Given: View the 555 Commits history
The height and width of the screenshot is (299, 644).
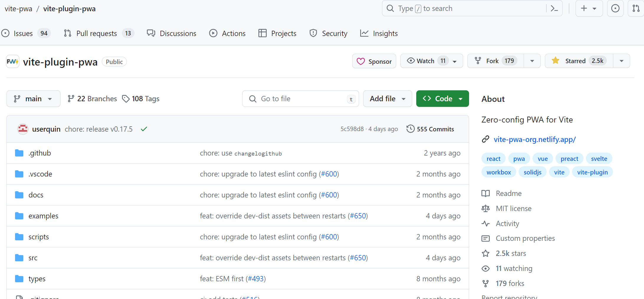Looking at the screenshot, I should (x=430, y=129).
